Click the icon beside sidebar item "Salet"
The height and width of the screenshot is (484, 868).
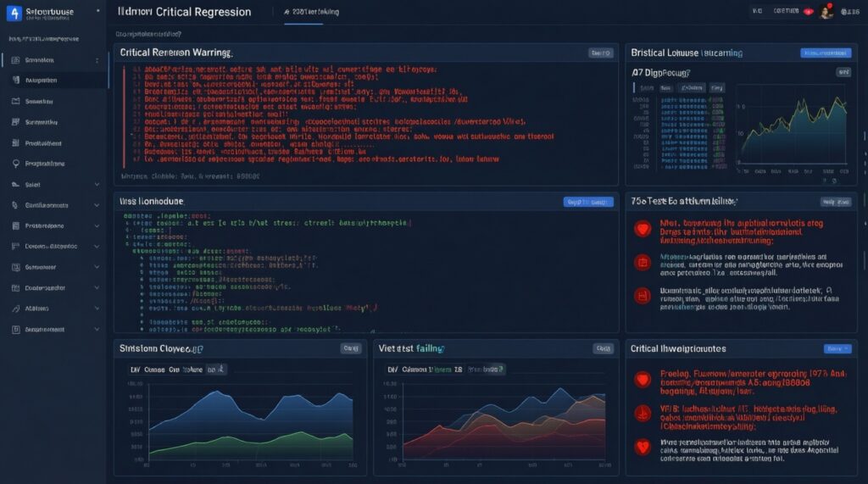15,185
